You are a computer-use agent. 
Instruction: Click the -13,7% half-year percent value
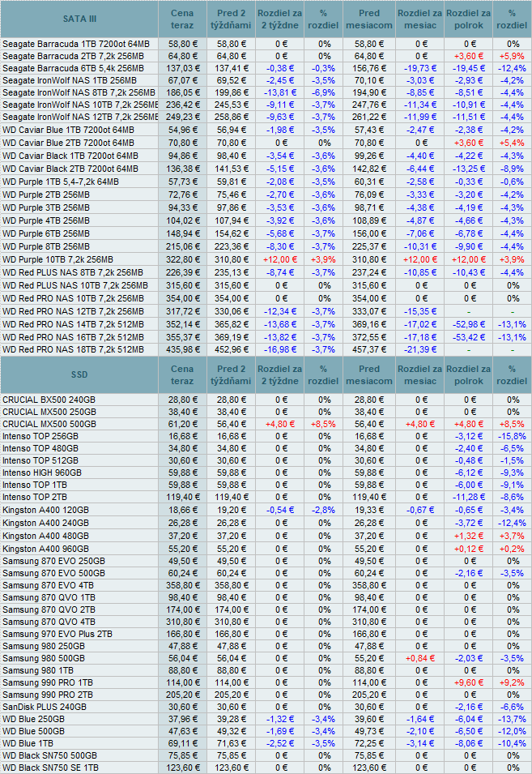click(512, 719)
